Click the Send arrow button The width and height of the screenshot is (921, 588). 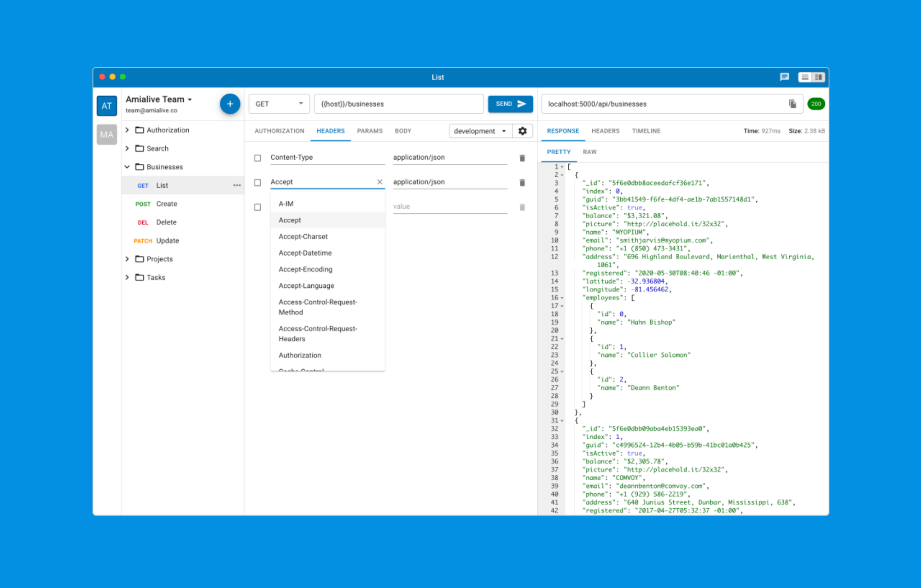(x=510, y=104)
